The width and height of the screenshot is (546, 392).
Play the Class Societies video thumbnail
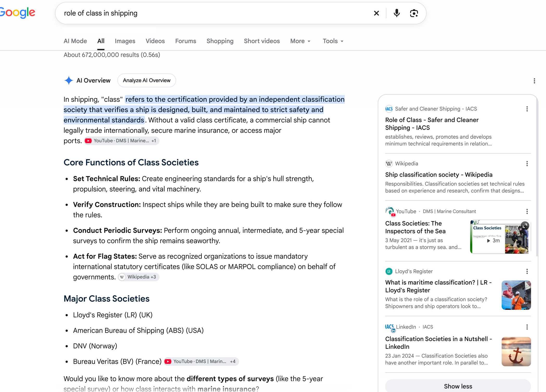point(500,237)
